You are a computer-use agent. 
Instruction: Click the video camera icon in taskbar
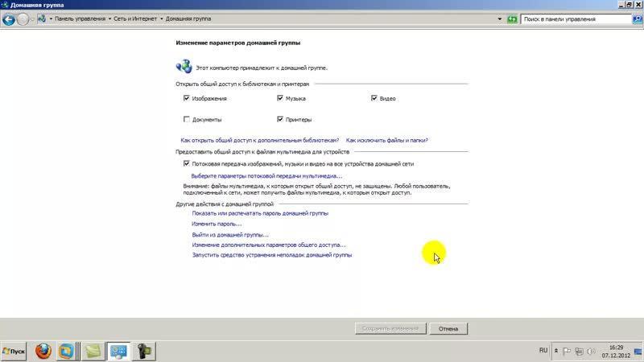tap(144, 351)
